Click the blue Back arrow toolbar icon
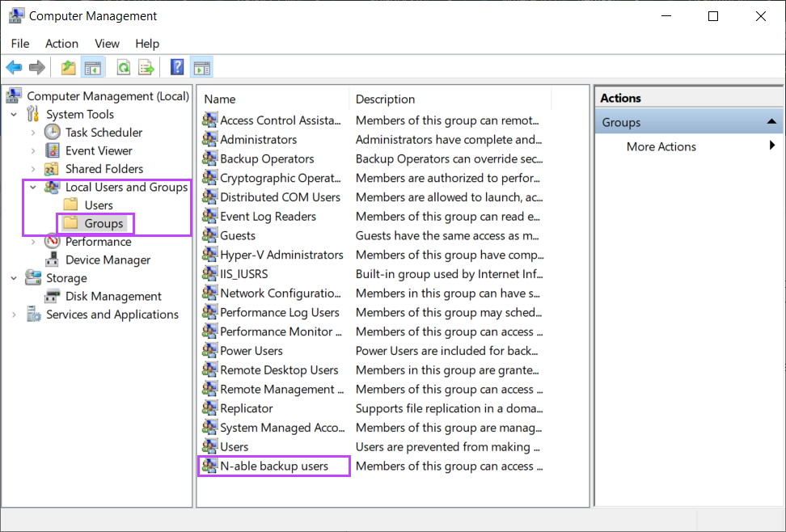Screen dimensions: 786x532 (14, 67)
